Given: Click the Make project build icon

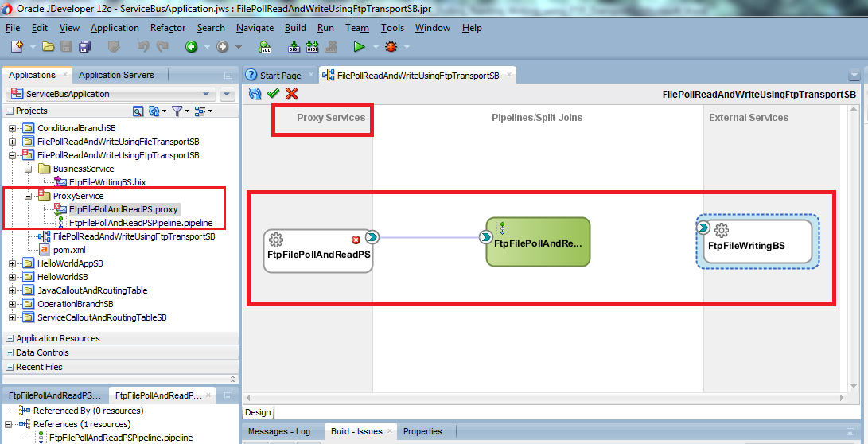Looking at the screenshot, I should [294, 47].
